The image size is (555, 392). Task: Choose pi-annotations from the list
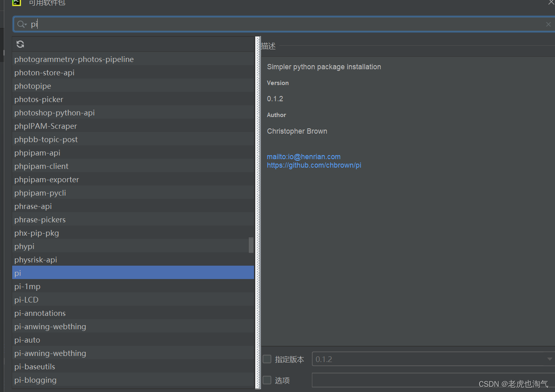[x=40, y=313]
